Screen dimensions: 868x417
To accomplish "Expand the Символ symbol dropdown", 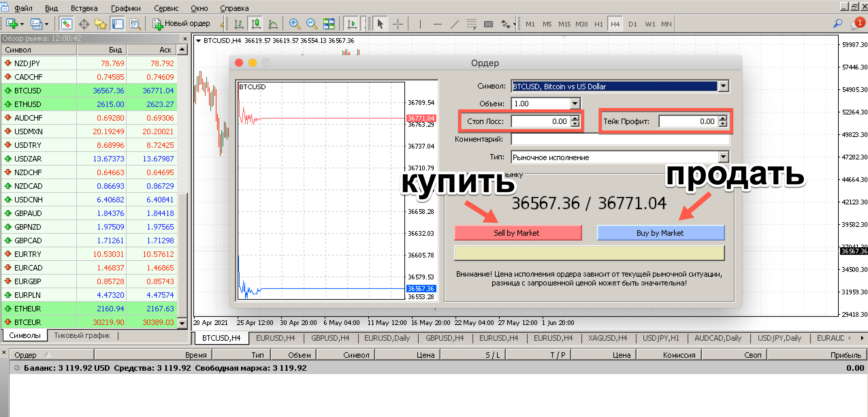I will [x=723, y=86].
